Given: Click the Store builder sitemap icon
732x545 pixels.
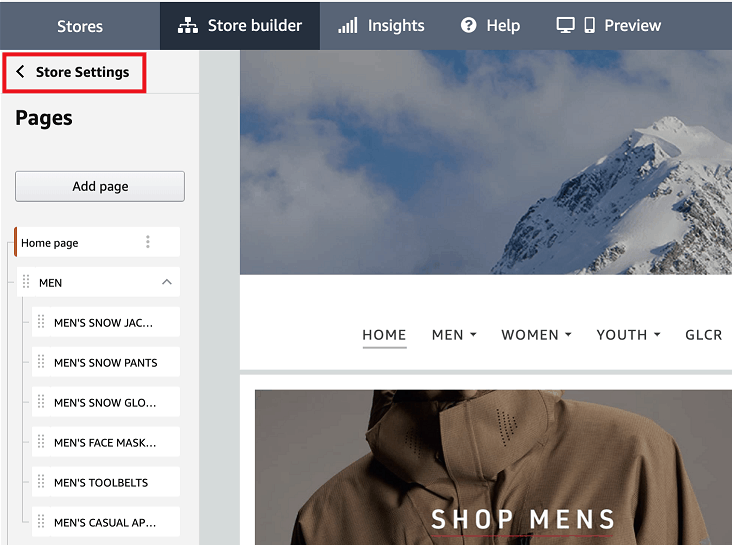Looking at the screenshot, I should click(188, 26).
